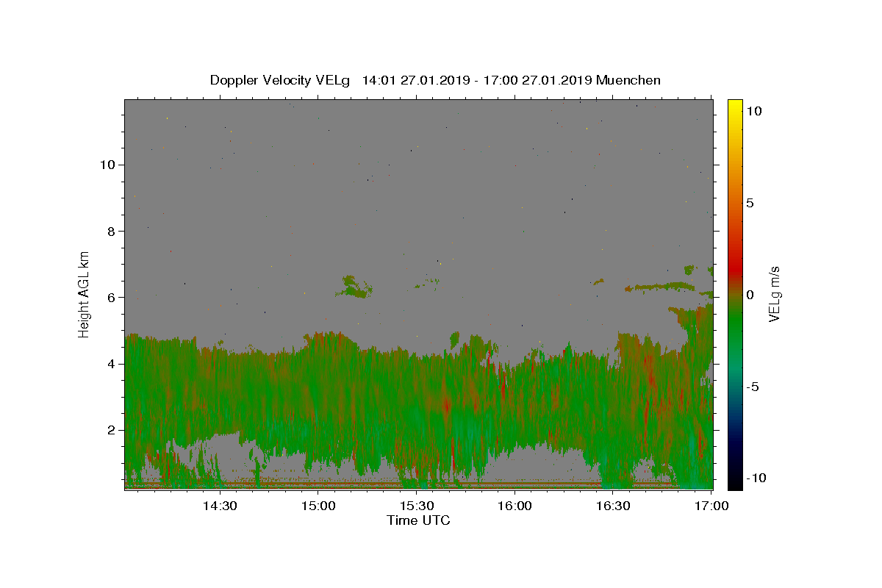The width and height of the screenshot is (882, 588).
Task: Click the colorbar value '10' at top
Action: pyautogui.click(x=754, y=111)
